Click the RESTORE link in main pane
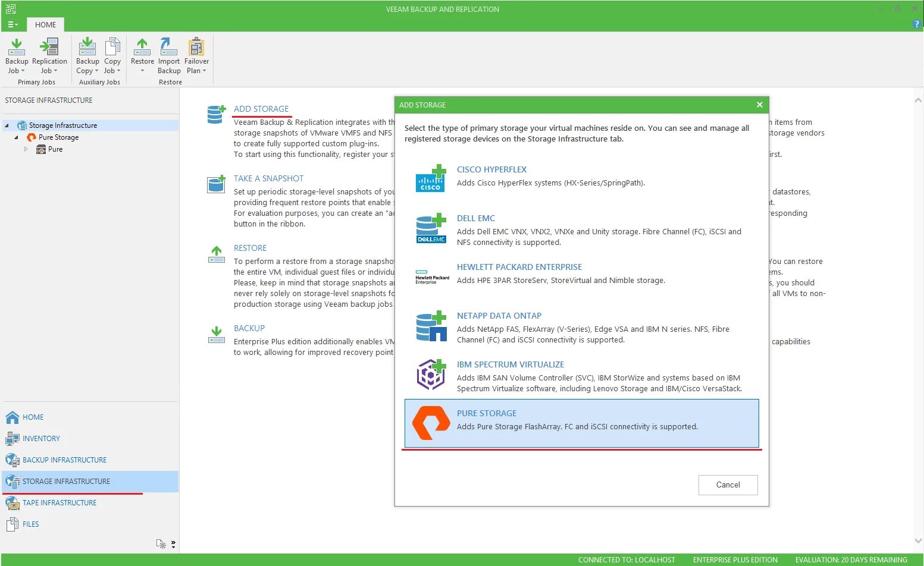Image resolution: width=924 pixels, height=566 pixels. point(250,248)
